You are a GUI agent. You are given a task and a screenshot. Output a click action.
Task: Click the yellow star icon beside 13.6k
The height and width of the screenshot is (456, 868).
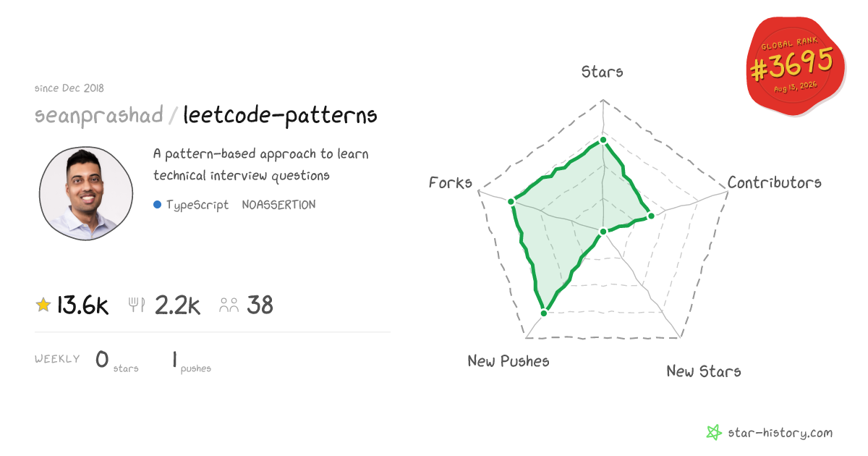[x=43, y=305]
